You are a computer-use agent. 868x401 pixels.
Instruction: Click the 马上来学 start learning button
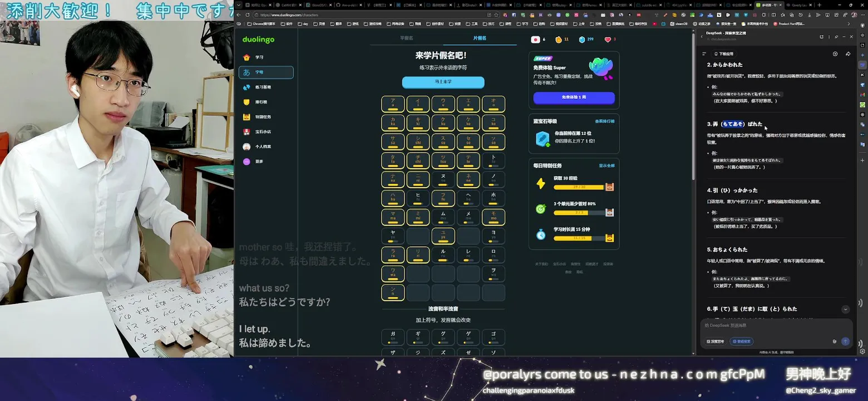point(443,82)
